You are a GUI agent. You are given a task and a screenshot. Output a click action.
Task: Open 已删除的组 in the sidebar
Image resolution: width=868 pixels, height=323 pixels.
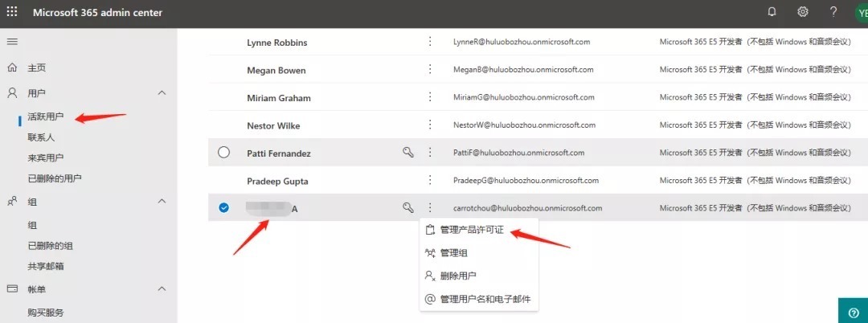51,246
